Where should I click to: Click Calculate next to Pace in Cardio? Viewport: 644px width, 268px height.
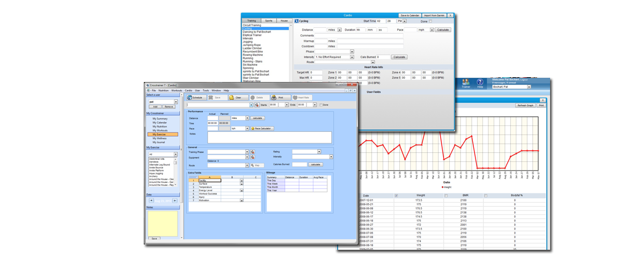(x=443, y=29)
